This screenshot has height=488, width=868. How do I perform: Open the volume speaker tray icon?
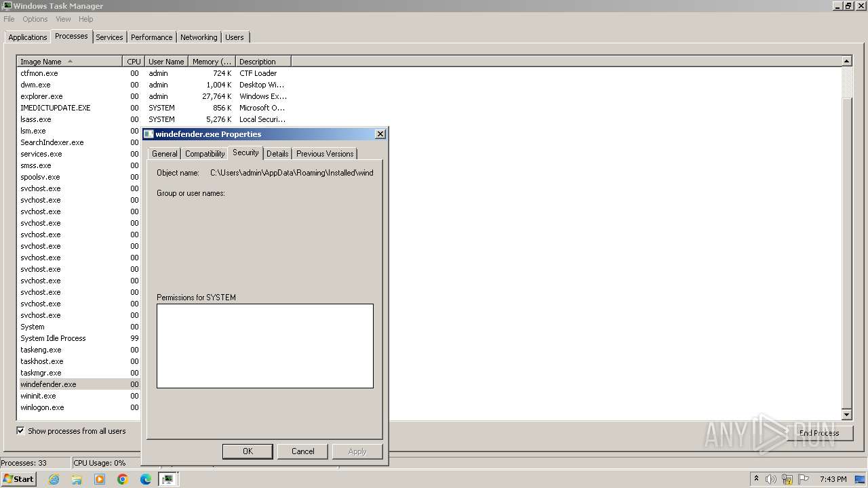(771, 479)
